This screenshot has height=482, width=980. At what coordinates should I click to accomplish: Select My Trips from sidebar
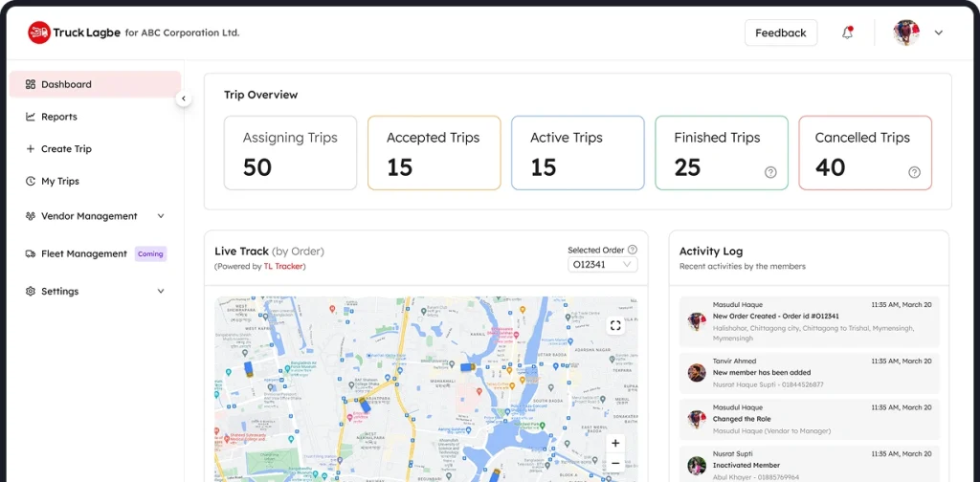click(x=59, y=182)
